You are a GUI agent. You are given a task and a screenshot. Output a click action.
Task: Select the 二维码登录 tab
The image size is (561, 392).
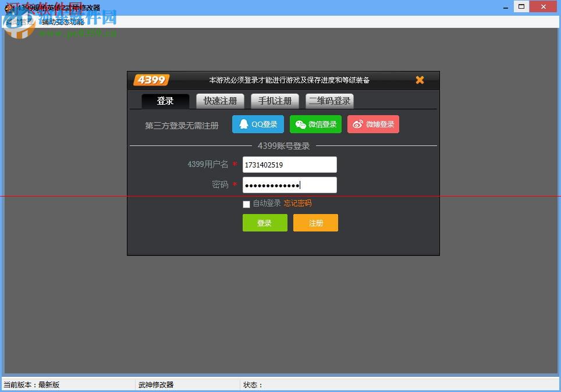point(329,101)
